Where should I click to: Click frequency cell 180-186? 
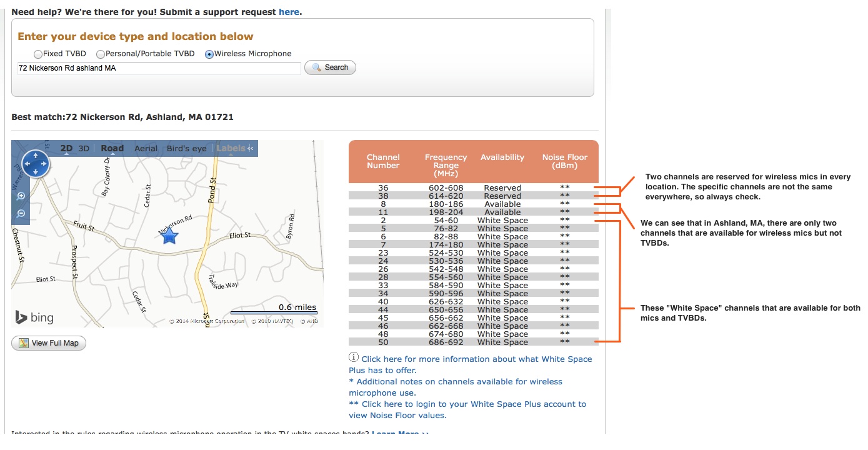pyautogui.click(x=446, y=204)
